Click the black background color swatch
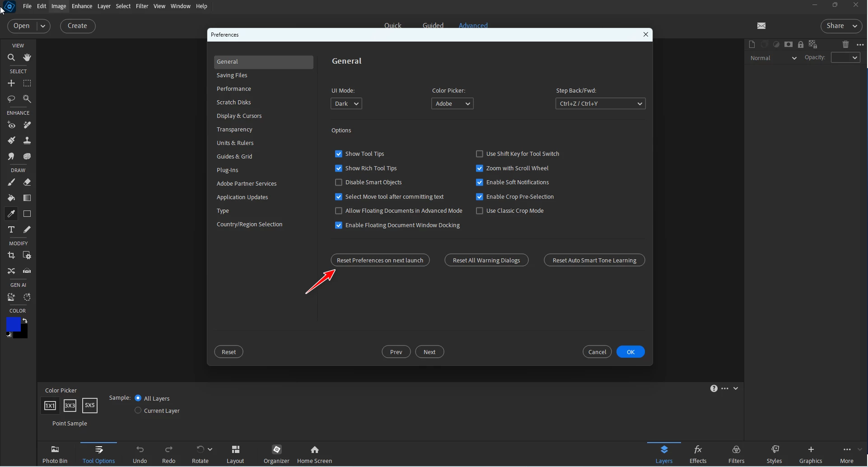This screenshot has height=467, width=868. tap(23, 334)
